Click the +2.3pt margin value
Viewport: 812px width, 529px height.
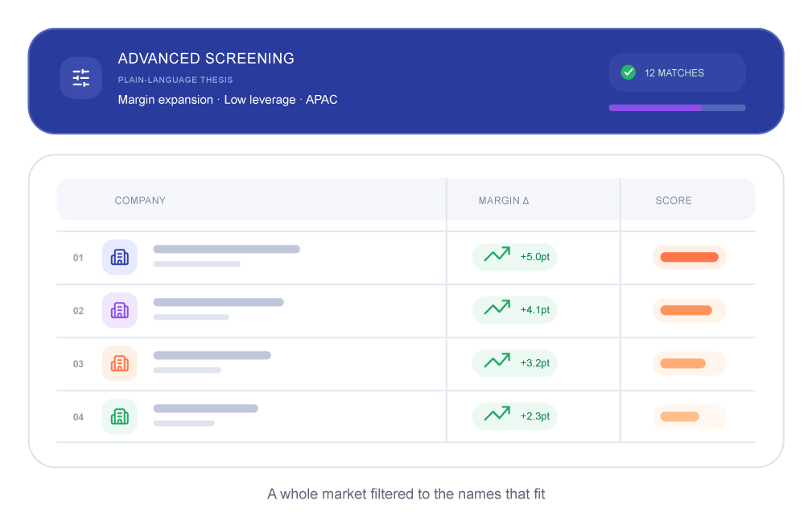[535, 416]
